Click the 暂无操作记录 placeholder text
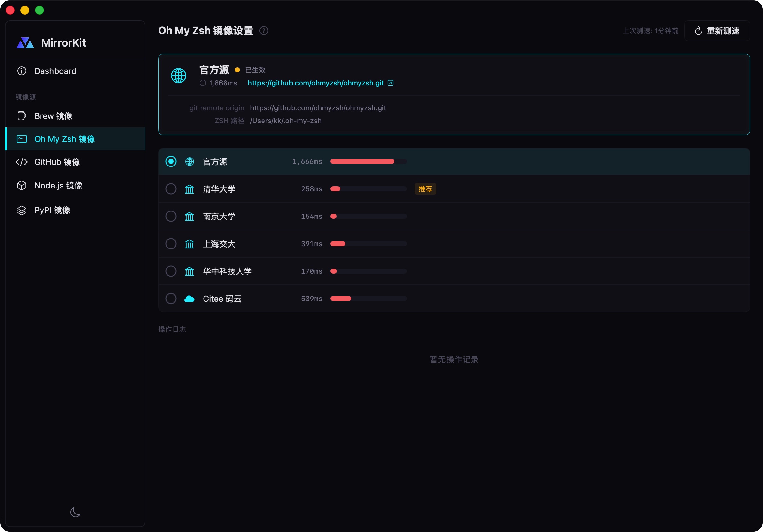This screenshot has width=763, height=532. pyautogui.click(x=454, y=359)
